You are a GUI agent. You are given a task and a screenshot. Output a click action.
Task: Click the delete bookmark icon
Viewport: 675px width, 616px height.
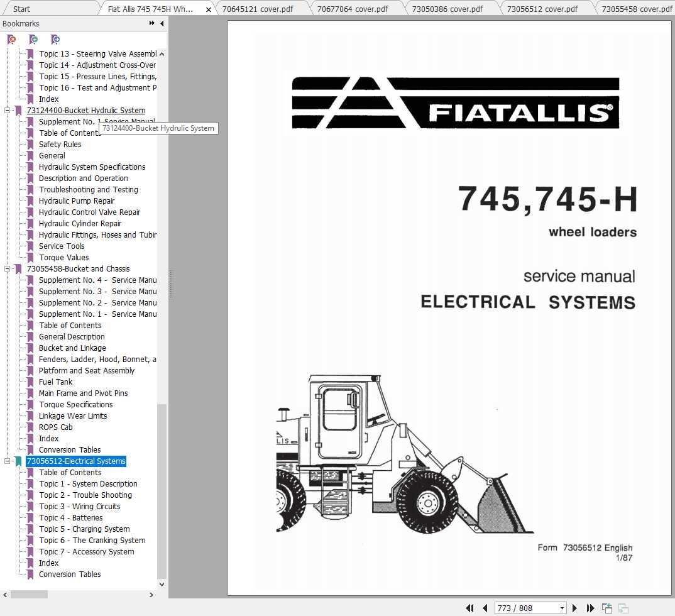11,40
